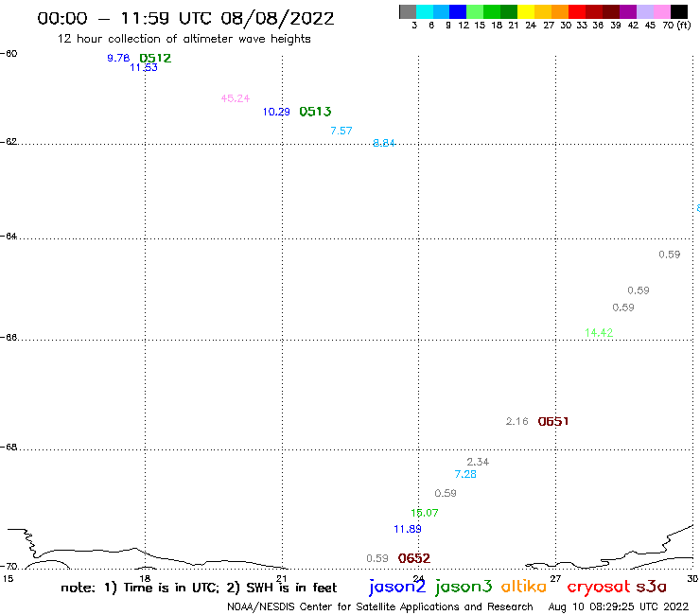
Task: Choose the yellow swatch in the wave-height scale
Action: click(526, 11)
